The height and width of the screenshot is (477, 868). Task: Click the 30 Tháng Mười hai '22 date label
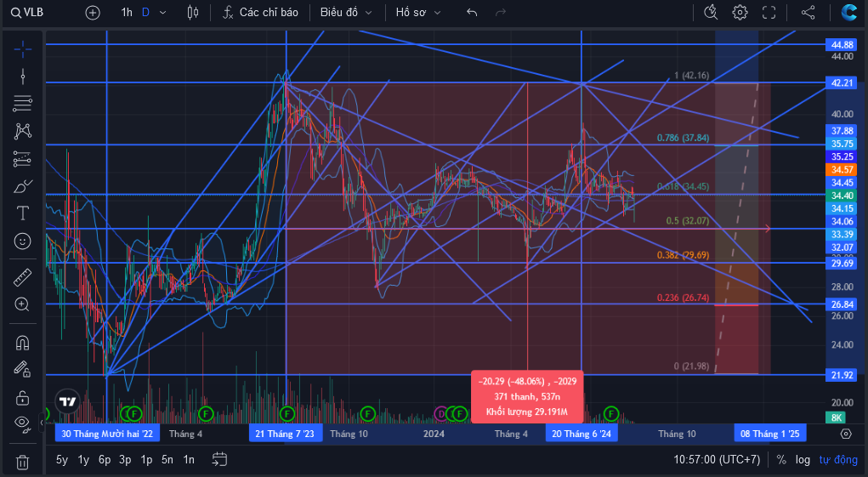pyautogui.click(x=107, y=434)
